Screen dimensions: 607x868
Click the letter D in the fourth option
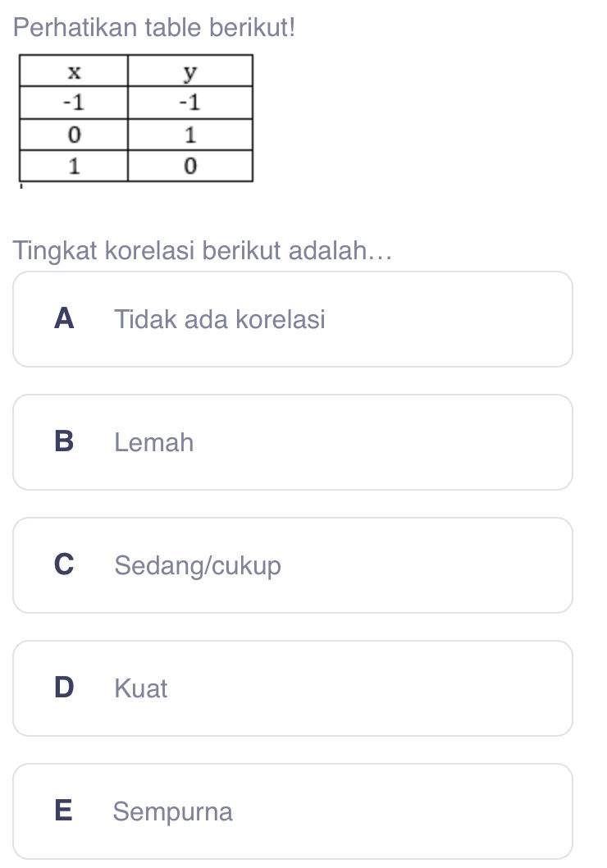(x=64, y=688)
